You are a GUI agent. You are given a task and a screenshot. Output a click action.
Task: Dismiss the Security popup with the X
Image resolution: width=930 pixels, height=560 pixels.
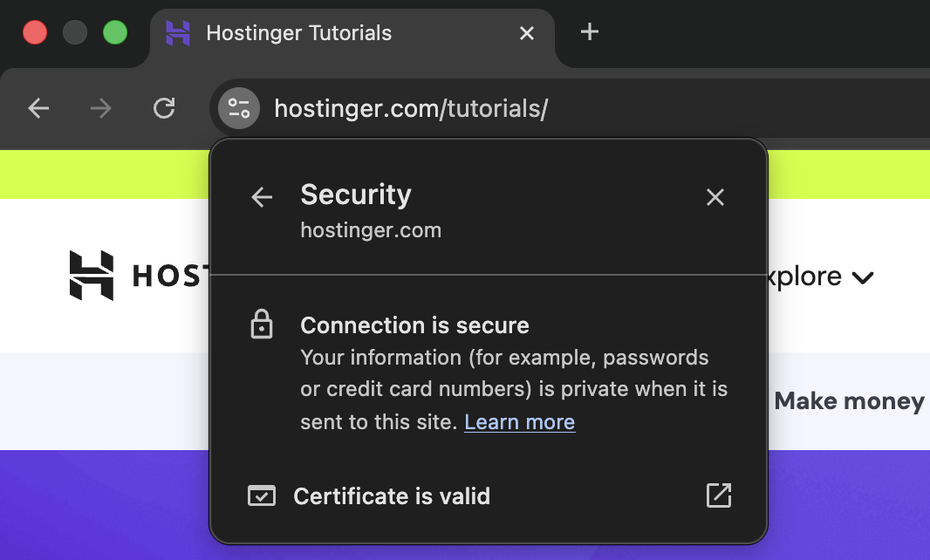(x=715, y=197)
